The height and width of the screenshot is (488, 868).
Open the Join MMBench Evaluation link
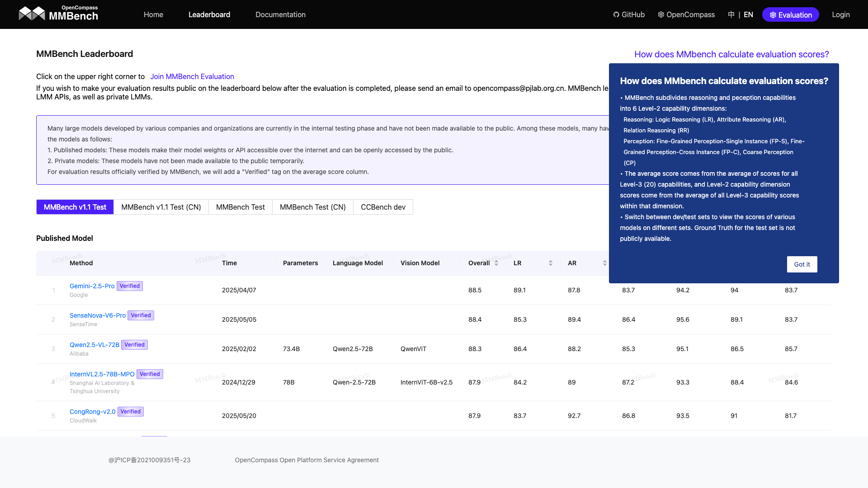pos(192,76)
